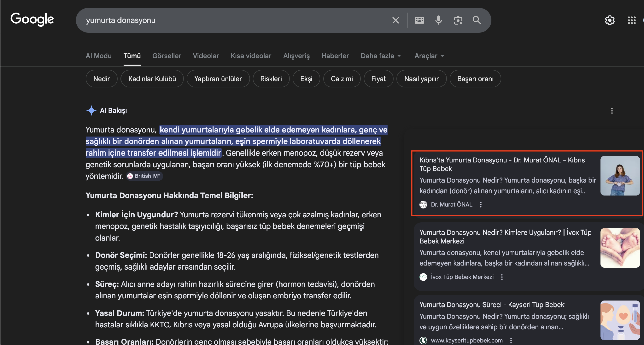Switch to the Görseller tab
The width and height of the screenshot is (644, 345).
[167, 56]
